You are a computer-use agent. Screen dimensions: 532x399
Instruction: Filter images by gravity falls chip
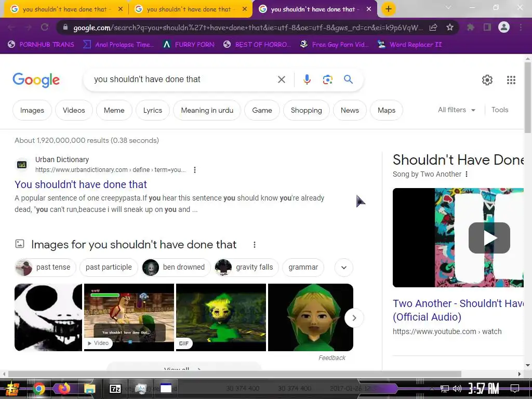(x=246, y=268)
